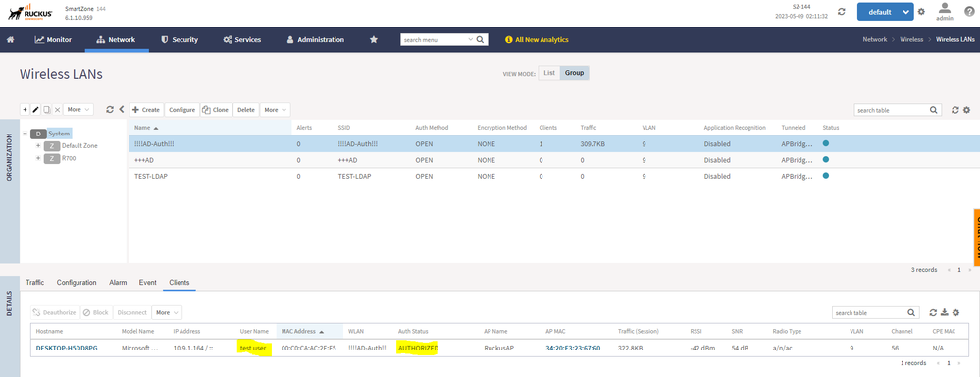Open All New Analytics link
Viewport: 980px width, 377px height.
pos(537,40)
